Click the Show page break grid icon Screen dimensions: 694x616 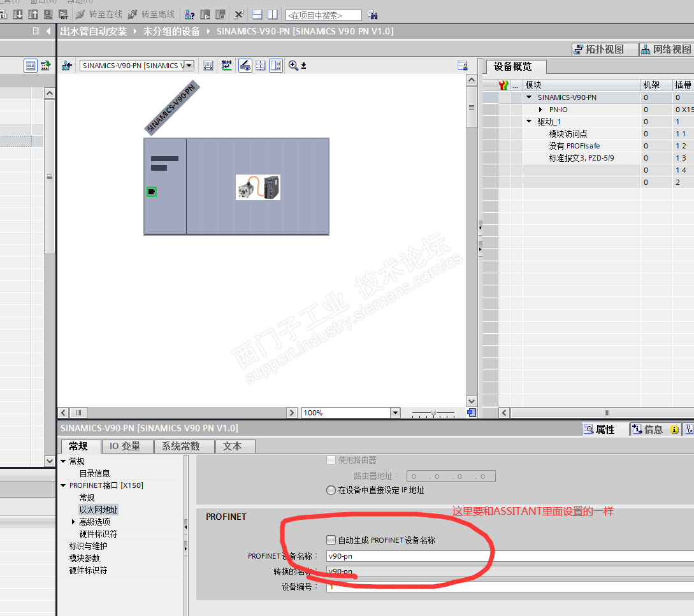[261, 66]
